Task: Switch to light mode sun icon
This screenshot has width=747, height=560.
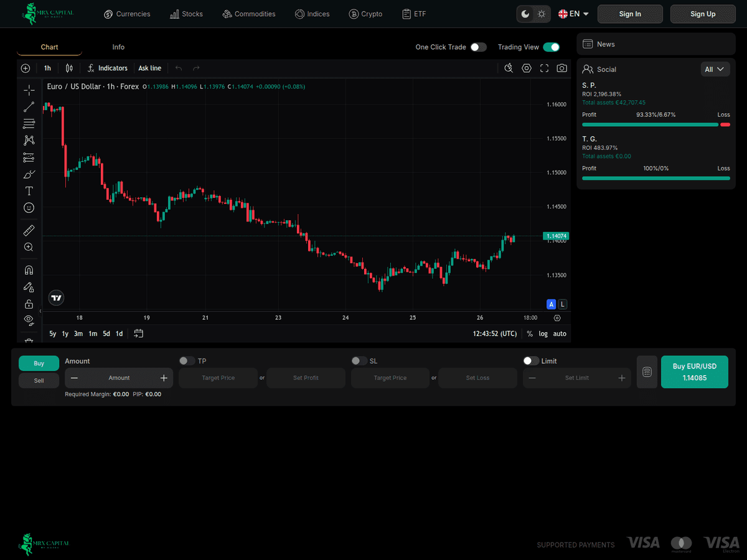Action: (x=542, y=14)
